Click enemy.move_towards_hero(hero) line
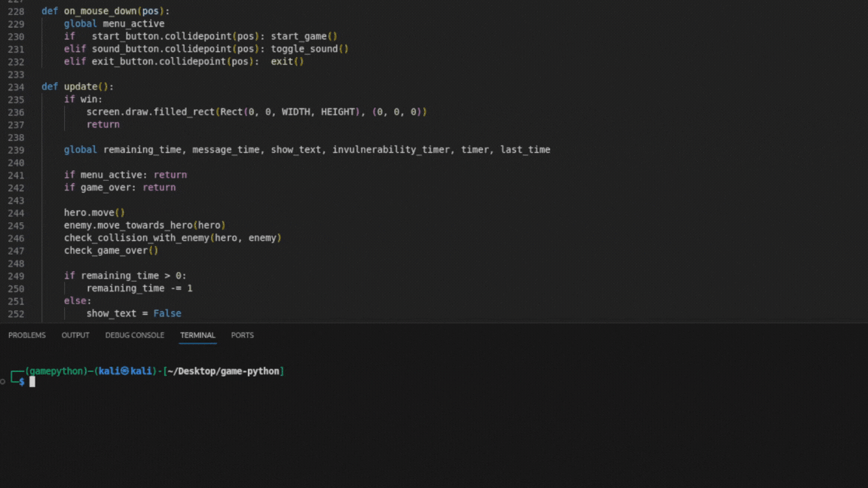The width and height of the screenshot is (868, 488). (x=145, y=225)
